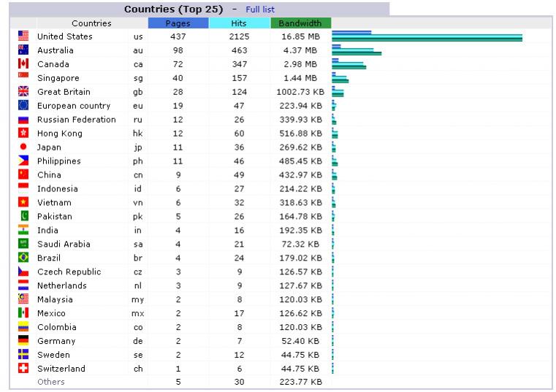Click the Others row label
Image resolution: width=556 pixels, height=392 pixels.
coord(51,382)
